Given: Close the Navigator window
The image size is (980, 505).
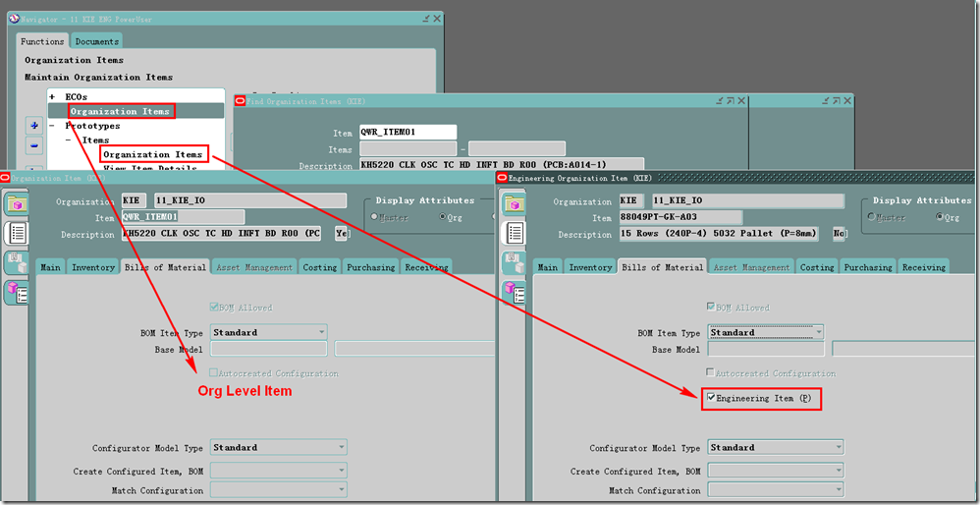Looking at the screenshot, I should click(437, 19).
